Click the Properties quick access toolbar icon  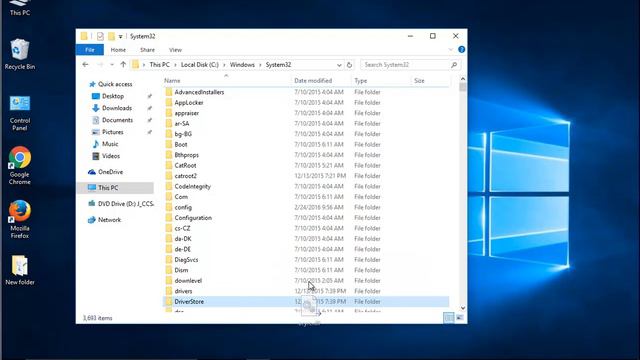pos(100,36)
